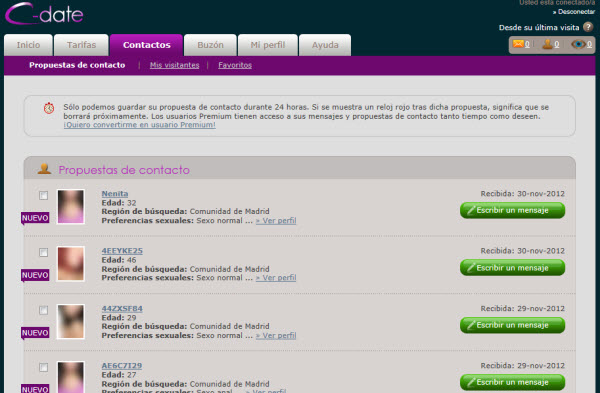Open AE6C7I29 profile photo thumbnail

click(x=71, y=377)
